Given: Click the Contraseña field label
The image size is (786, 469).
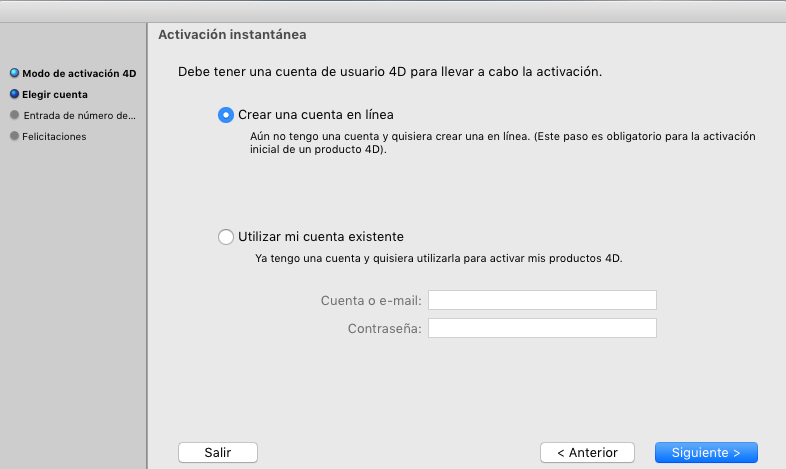Looking at the screenshot, I should 385,328.
